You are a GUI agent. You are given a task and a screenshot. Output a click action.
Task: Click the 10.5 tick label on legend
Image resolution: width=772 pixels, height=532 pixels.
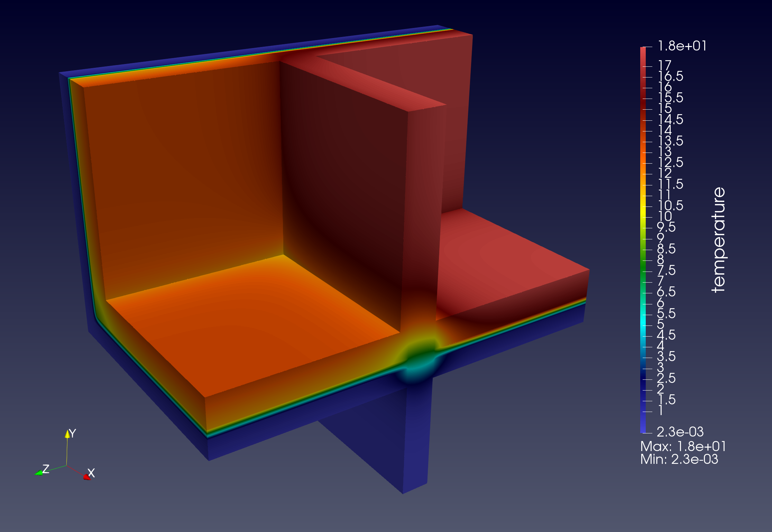[670, 205]
